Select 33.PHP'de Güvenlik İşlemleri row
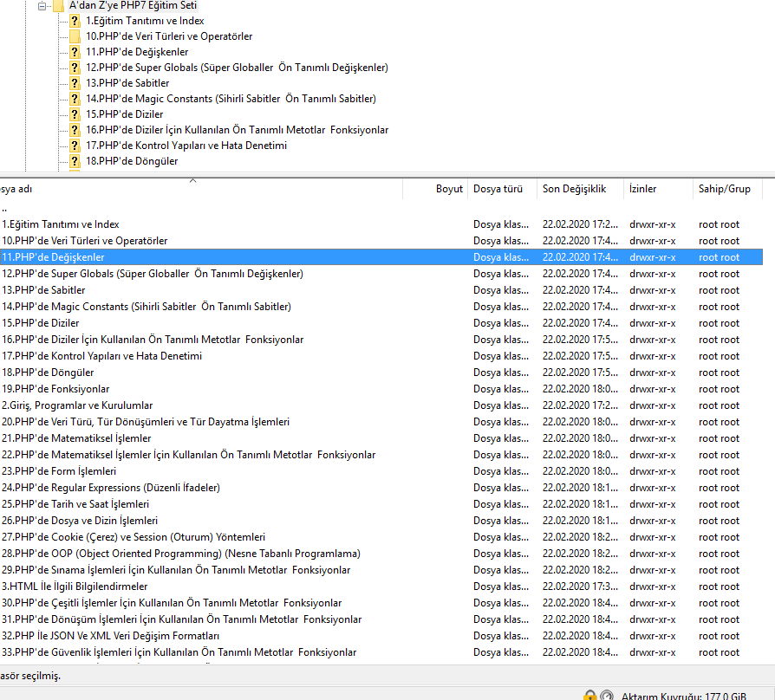 [x=381, y=652]
